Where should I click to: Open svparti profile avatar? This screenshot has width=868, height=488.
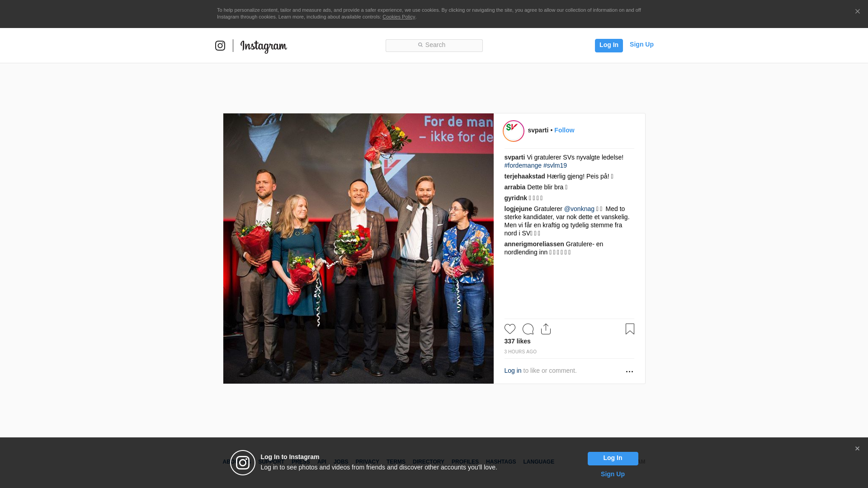pos(514,131)
